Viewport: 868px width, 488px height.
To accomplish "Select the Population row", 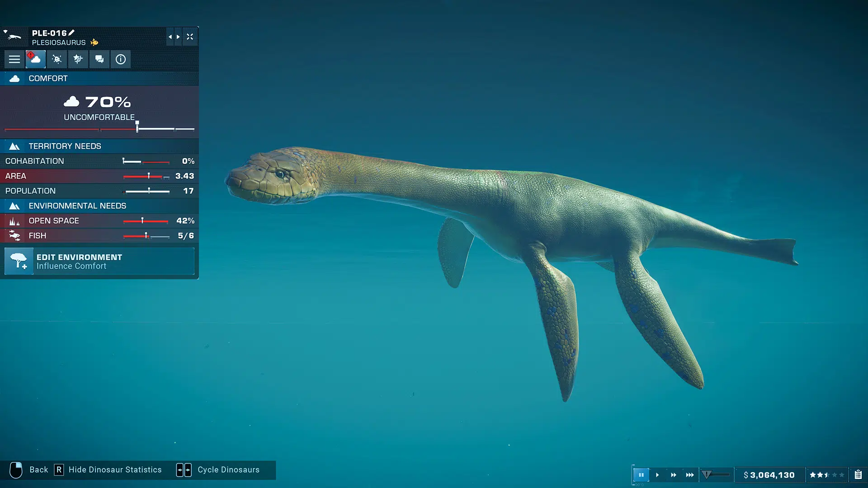I will point(99,191).
